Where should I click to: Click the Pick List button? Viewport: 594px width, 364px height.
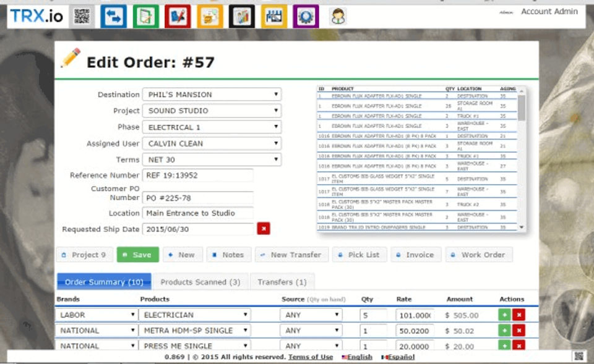pos(359,255)
